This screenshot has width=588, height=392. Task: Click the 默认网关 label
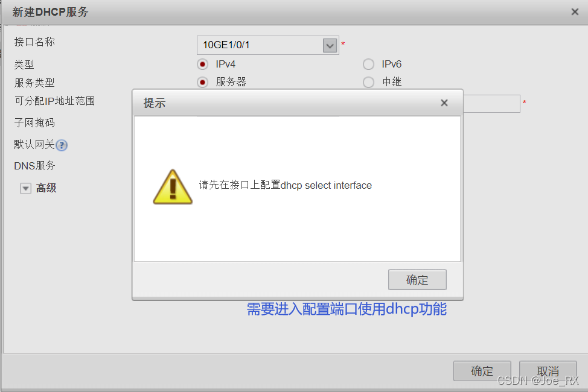point(34,144)
